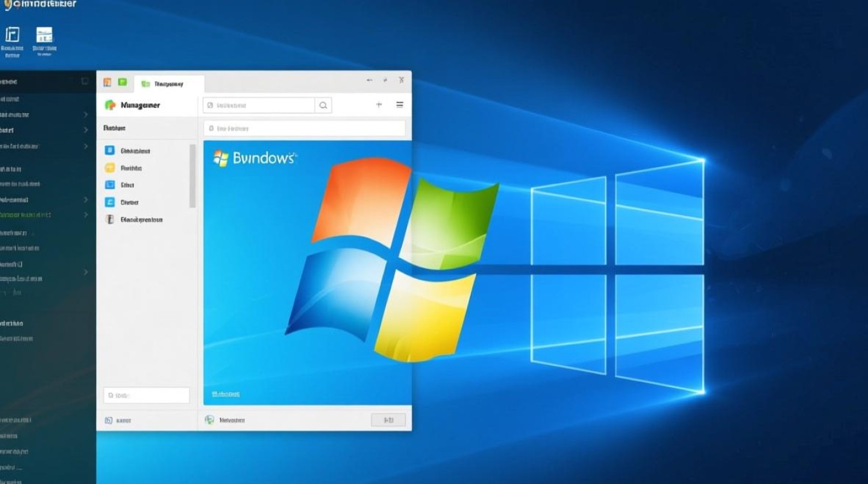The height and width of the screenshot is (484, 868).
Task: Select the first blue icon item in sidebar
Action: pos(110,150)
